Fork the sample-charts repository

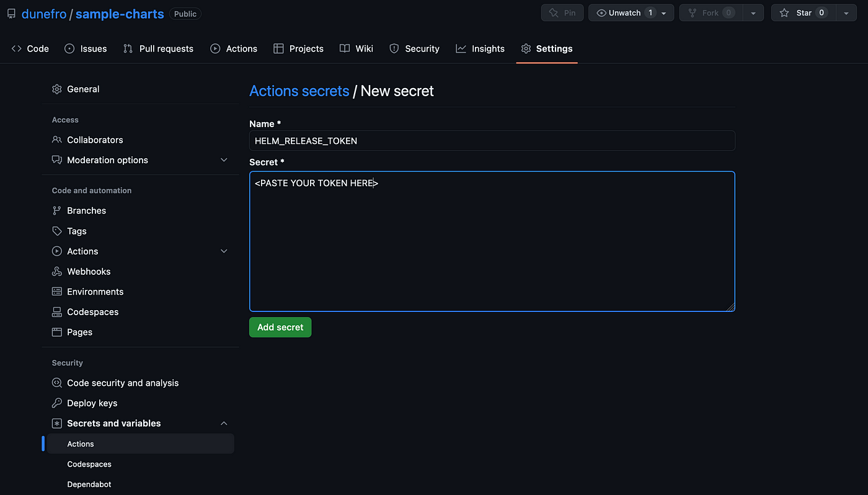pos(711,13)
